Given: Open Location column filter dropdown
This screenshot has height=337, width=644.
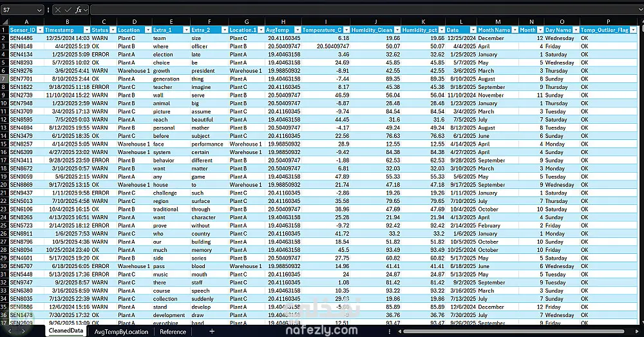Looking at the screenshot, I should [x=148, y=30].
